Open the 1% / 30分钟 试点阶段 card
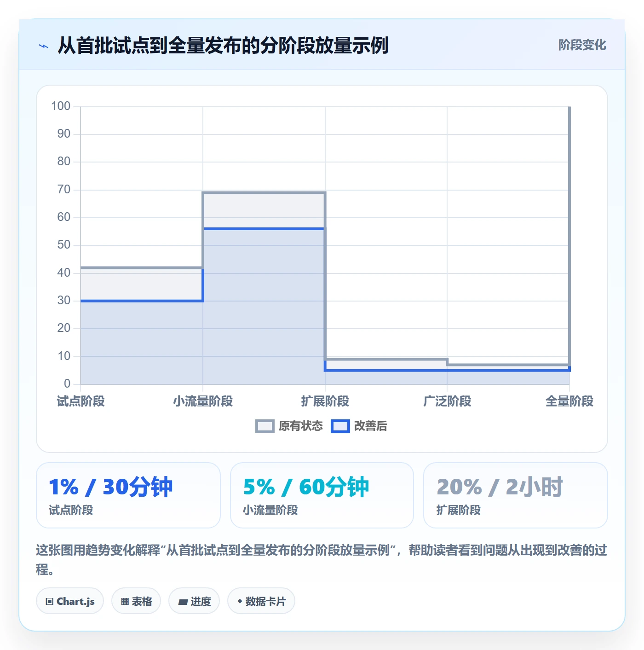 pyautogui.click(x=128, y=495)
